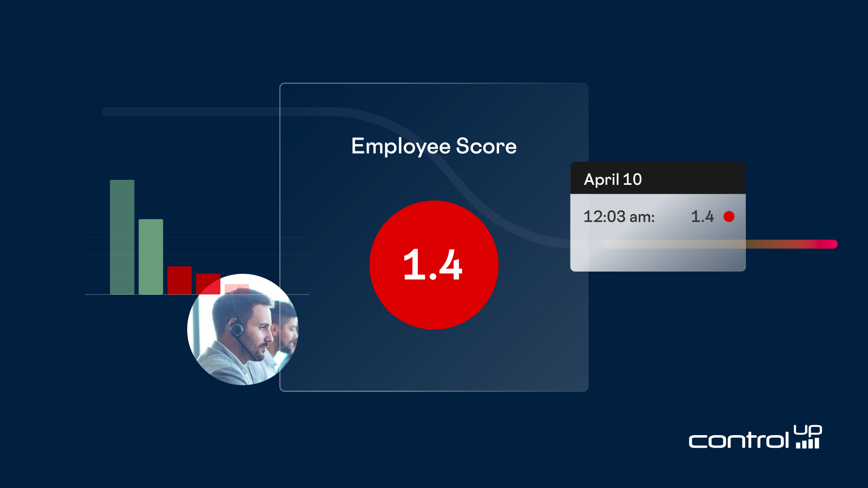
Task: Click the first dark red bar
Action: coord(179,280)
